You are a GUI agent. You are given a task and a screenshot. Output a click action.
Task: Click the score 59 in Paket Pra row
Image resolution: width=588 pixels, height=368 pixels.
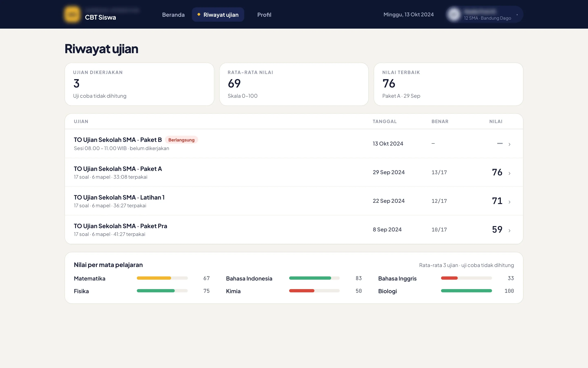point(497,230)
